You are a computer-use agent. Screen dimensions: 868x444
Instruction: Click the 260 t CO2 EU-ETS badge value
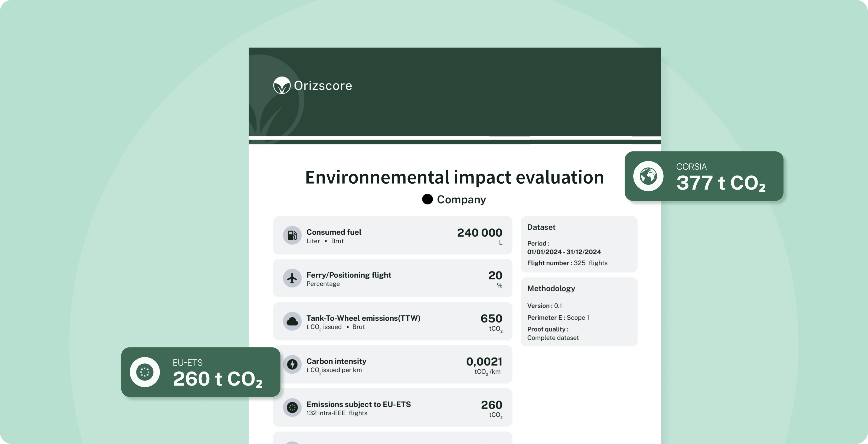coord(217,379)
